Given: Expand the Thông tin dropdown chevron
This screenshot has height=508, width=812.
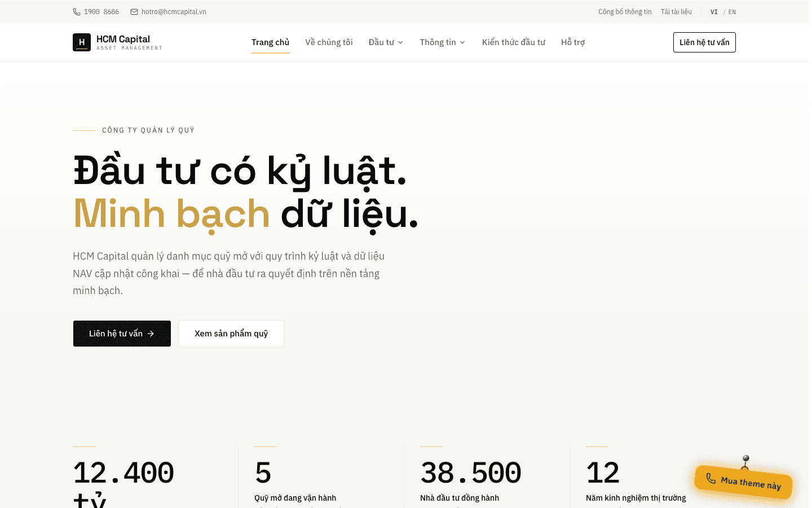Looking at the screenshot, I should point(462,42).
